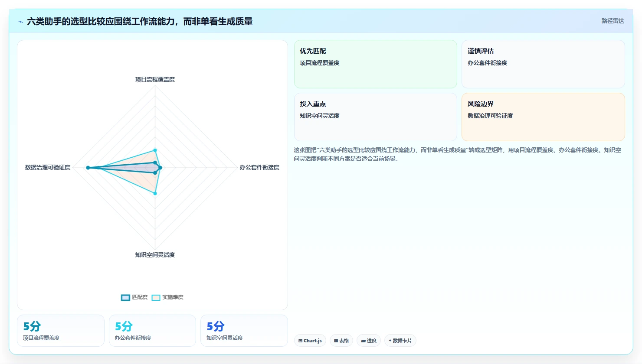This screenshot has width=642, height=364.
Task: Click the 实施难度 legend label
Action: (x=173, y=297)
